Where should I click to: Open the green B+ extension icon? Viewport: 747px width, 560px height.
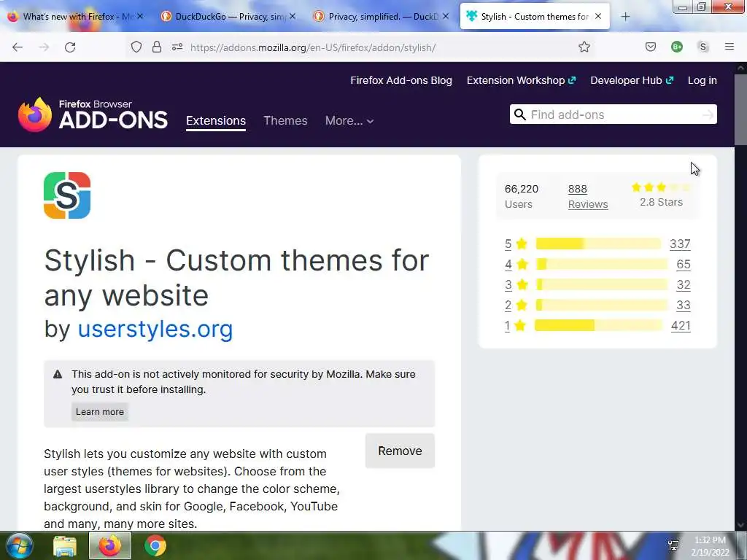pos(676,47)
